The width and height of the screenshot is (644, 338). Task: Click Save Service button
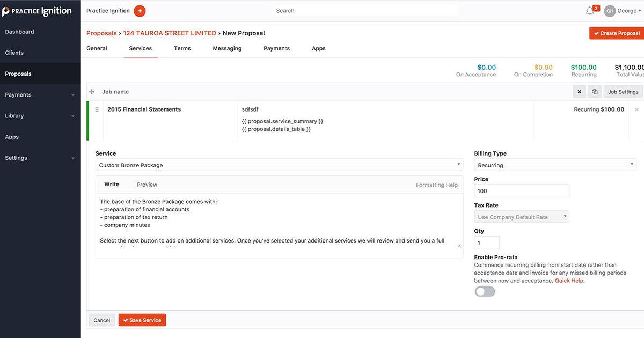142,320
